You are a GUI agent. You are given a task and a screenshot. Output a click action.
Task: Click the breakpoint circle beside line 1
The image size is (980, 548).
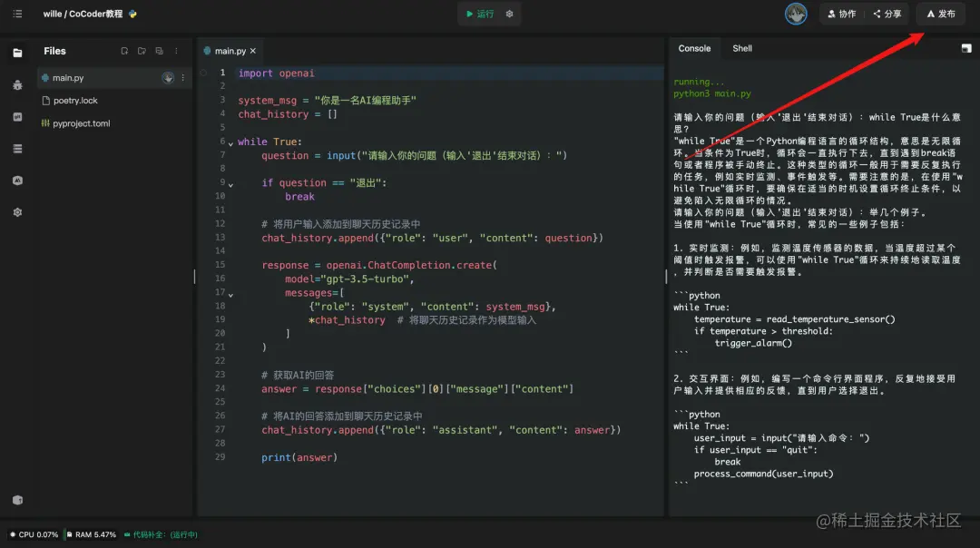tap(204, 73)
